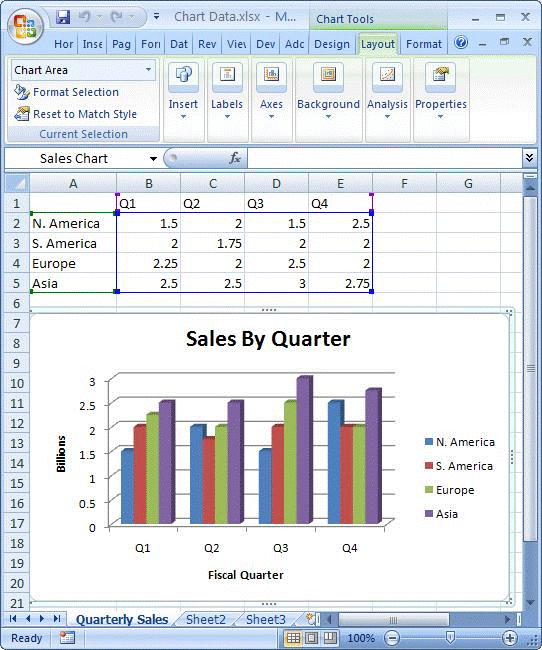The image size is (542, 650).
Task: Switch to the Developer ribbon tab
Action: [x=265, y=44]
